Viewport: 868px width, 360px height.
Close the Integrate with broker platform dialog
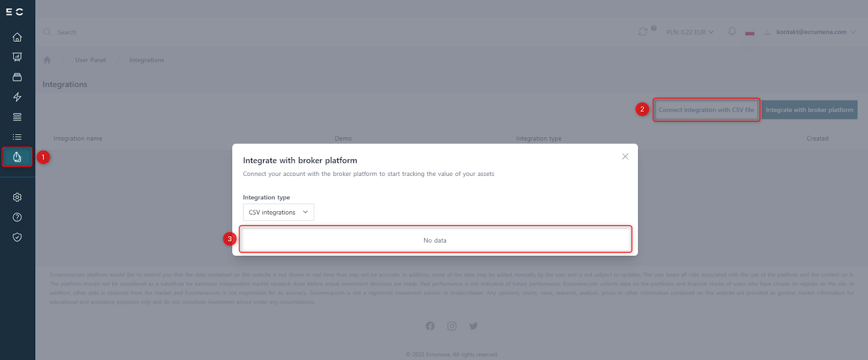[625, 156]
